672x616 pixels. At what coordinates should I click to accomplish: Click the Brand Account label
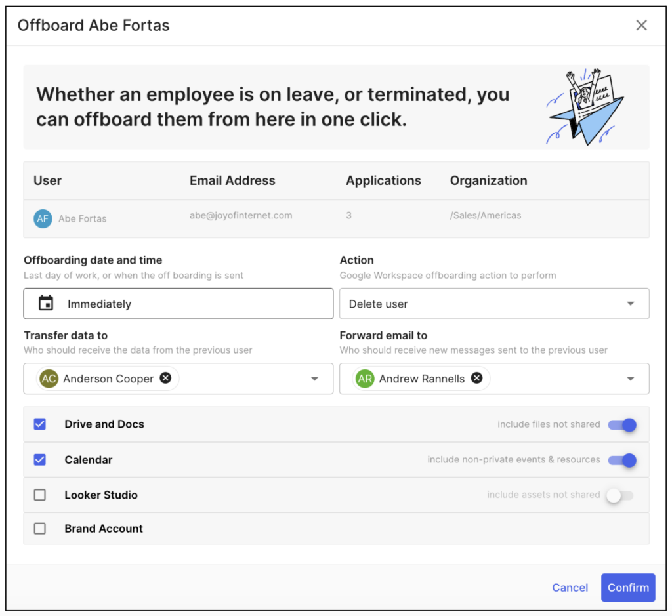(x=104, y=529)
